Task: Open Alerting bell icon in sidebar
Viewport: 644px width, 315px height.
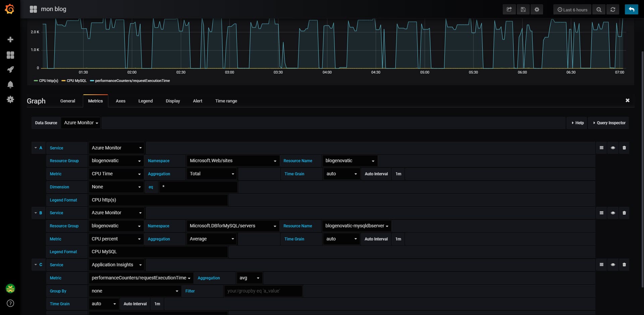Action: pyautogui.click(x=10, y=84)
